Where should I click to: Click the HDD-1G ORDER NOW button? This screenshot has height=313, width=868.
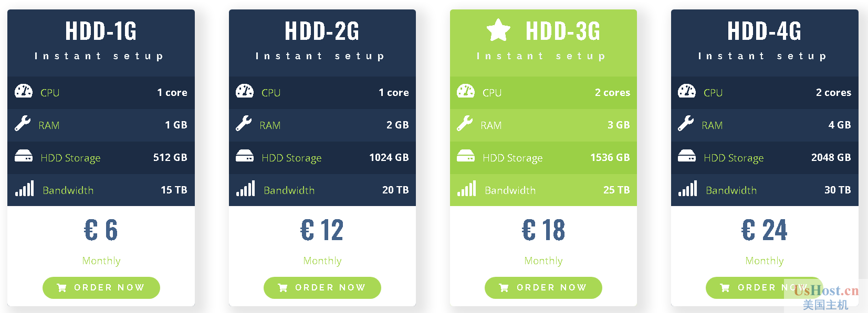[x=101, y=288]
